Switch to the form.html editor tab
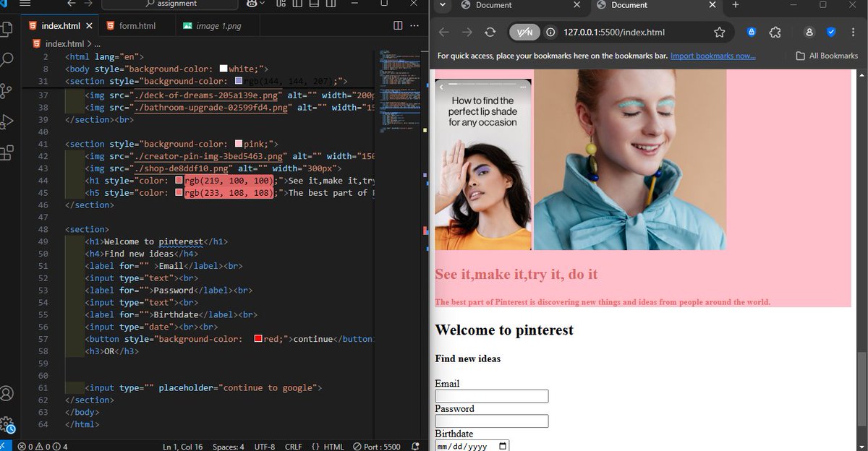868x451 pixels. click(x=137, y=25)
